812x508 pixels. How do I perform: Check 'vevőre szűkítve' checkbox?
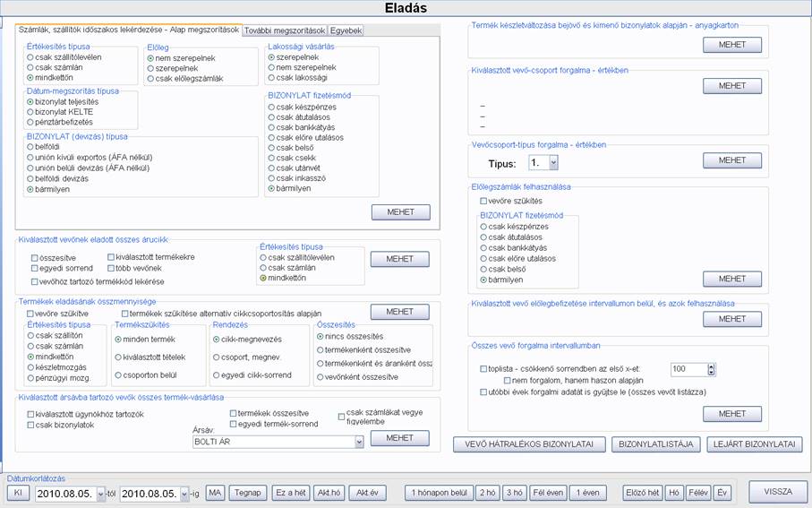coord(30,314)
